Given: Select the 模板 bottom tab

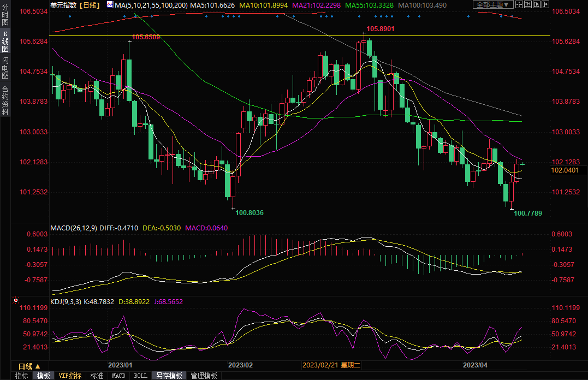Looking at the screenshot, I should point(44,376).
